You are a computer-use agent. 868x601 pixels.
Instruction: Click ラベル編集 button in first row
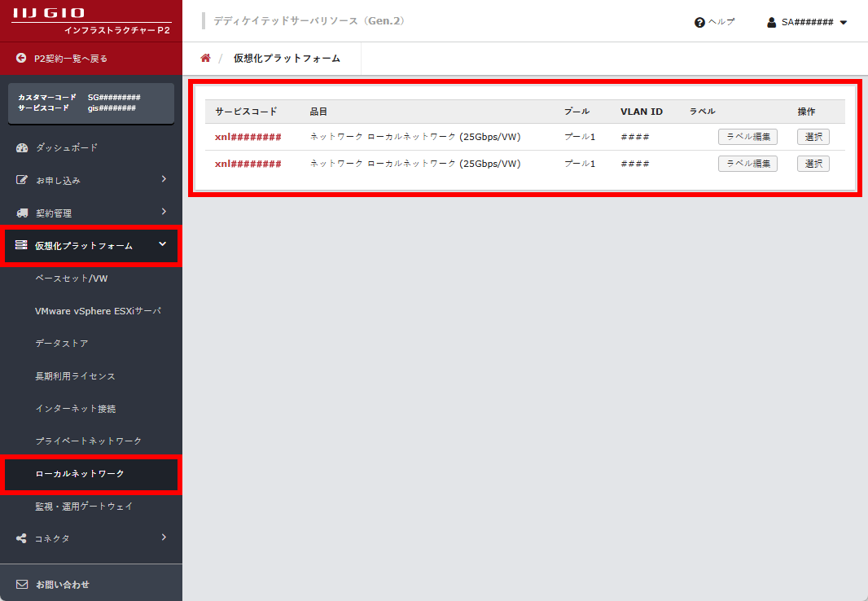747,137
